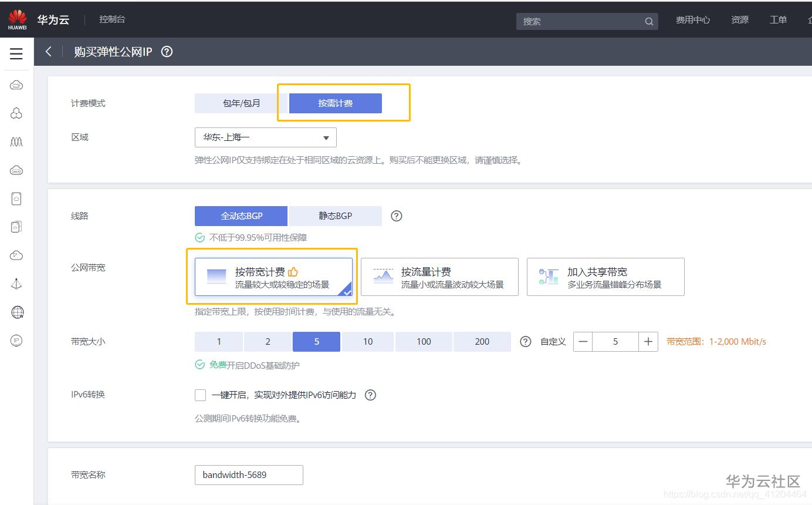This screenshot has width=812, height=505.
Task: Choose 全动态BGP line type
Action: tap(241, 216)
